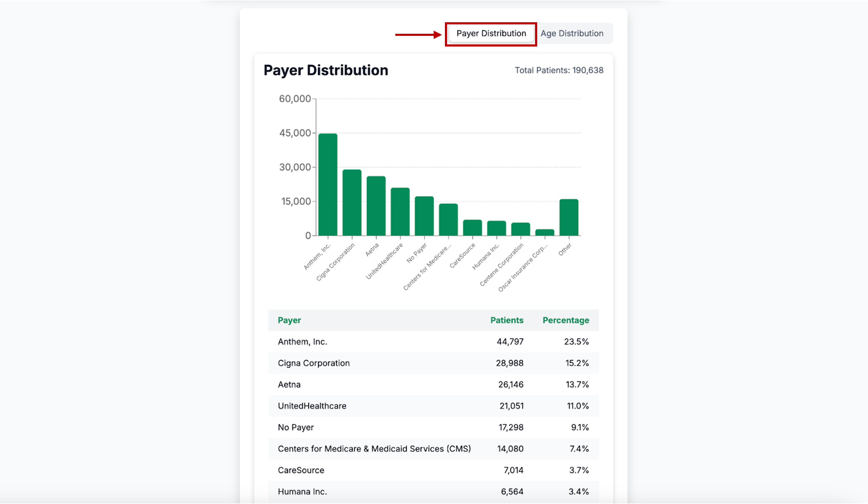Switch to the Payer Distribution tab
Image resolution: width=868 pixels, height=504 pixels.
coord(491,33)
